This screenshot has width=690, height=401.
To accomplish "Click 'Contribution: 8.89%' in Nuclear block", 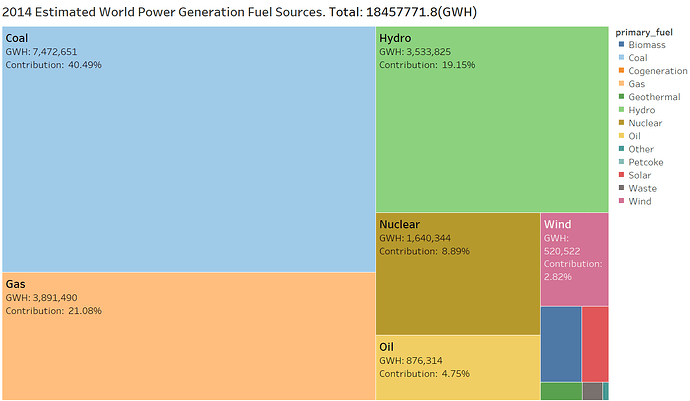I will click(x=425, y=251).
